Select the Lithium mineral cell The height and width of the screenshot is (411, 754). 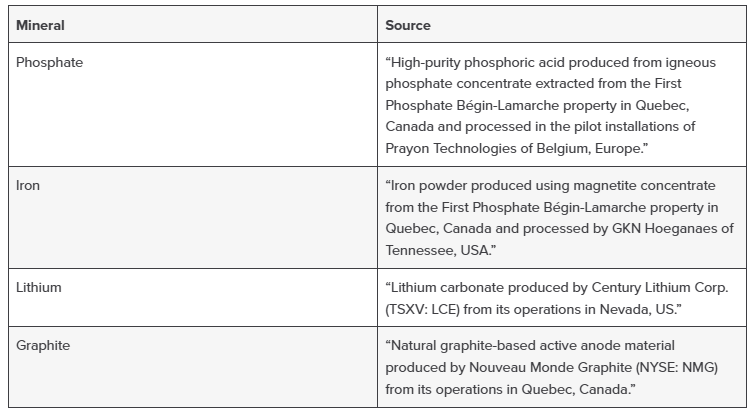[x=39, y=287]
